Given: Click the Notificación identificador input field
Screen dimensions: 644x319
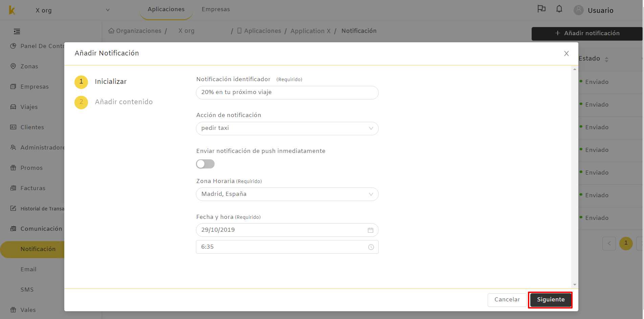Looking at the screenshot, I should coord(287,93).
